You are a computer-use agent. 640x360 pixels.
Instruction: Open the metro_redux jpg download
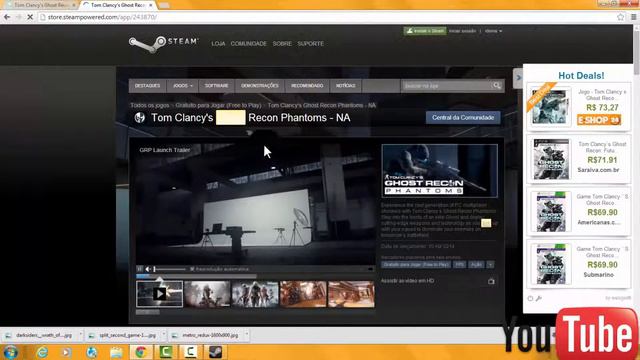(207, 335)
